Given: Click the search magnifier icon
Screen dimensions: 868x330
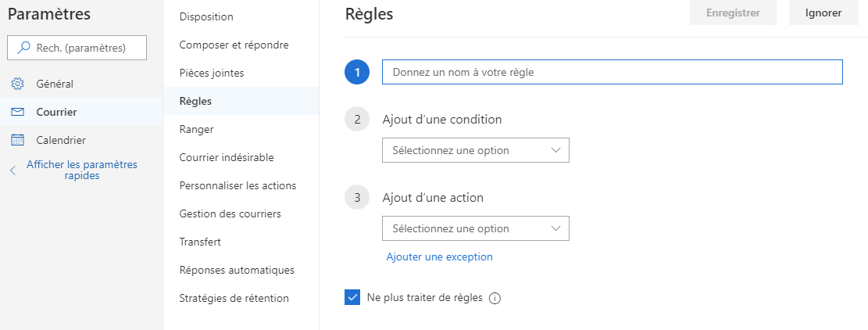Looking at the screenshot, I should point(24,48).
